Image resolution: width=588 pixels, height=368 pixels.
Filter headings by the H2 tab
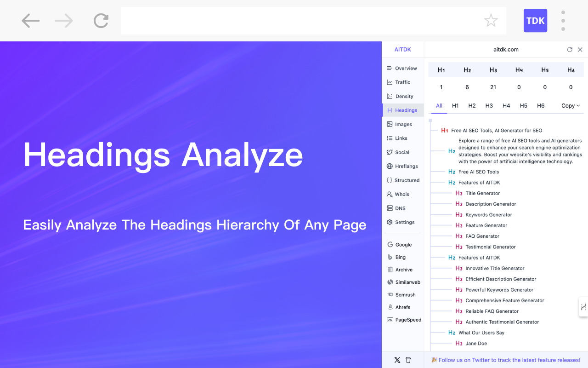coord(472,106)
